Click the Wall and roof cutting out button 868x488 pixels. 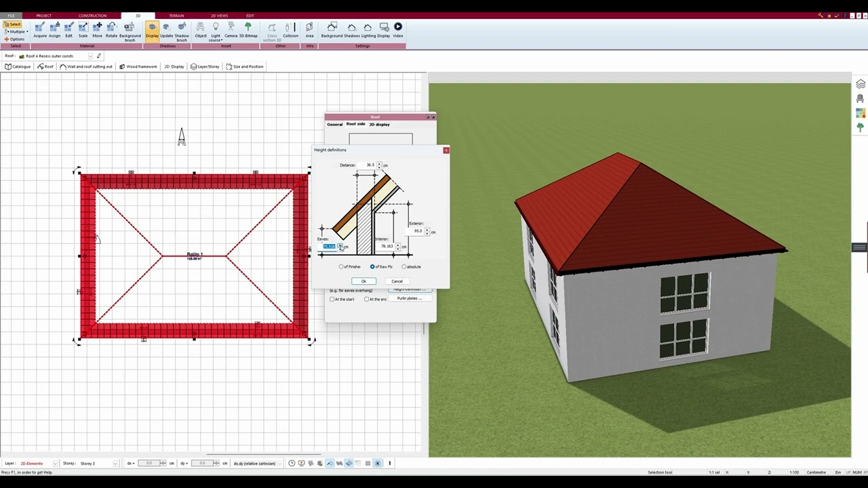tap(86, 66)
